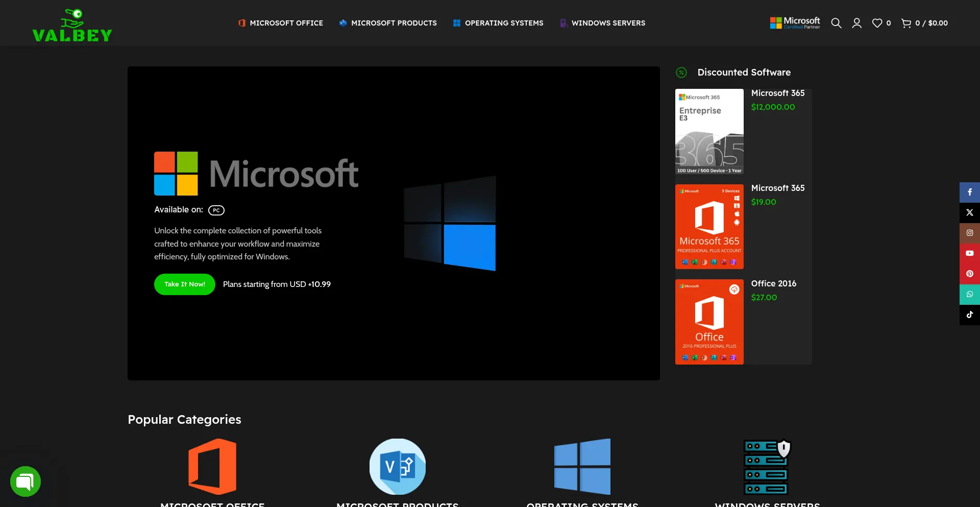Click the 'Plans starting from USD +10.99' text
Image resolution: width=980 pixels, height=507 pixels.
point(277,284)
